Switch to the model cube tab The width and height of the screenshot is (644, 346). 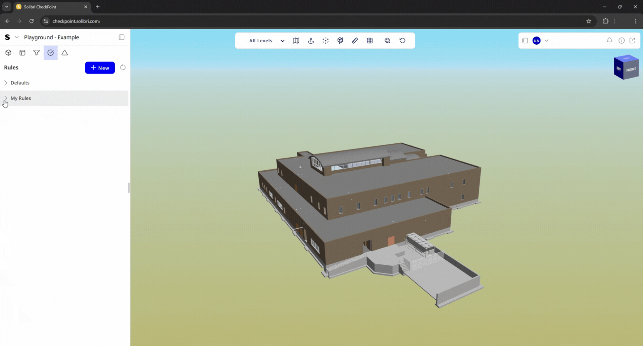click(8, 53)
